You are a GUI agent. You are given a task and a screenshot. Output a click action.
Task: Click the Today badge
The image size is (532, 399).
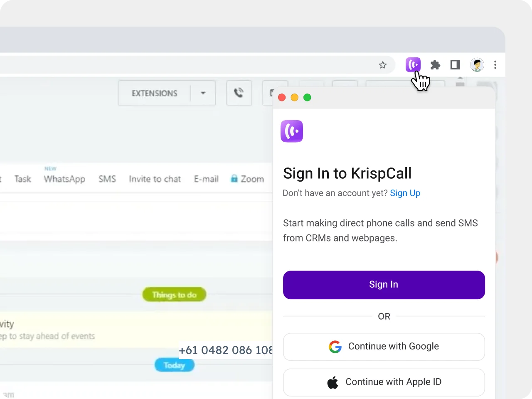pos(174,365)
